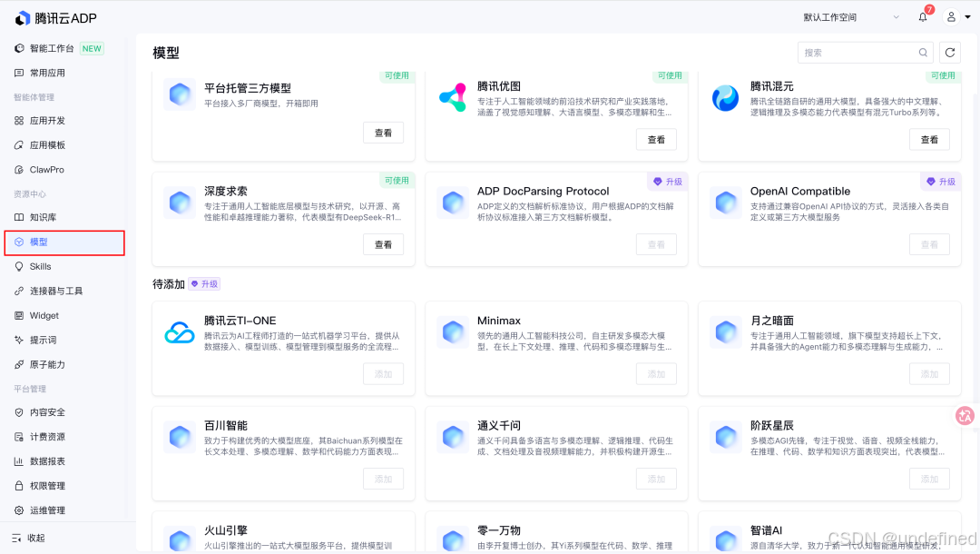Click the 待添加 section heading
The height and width of the screenshot is (554, 980).
(169, 284)
